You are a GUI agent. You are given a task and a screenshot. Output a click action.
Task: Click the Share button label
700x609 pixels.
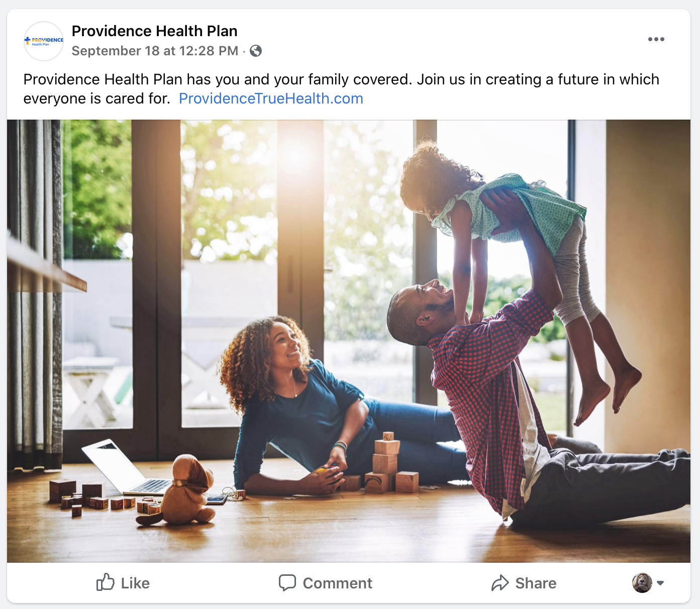536,583
